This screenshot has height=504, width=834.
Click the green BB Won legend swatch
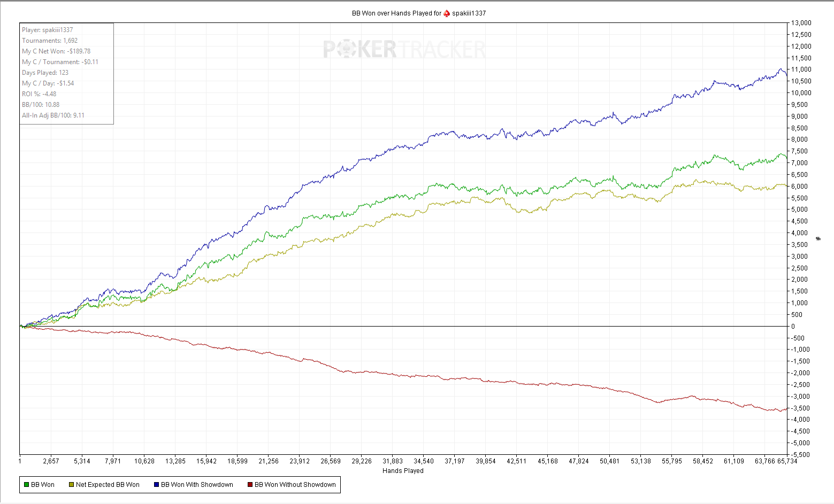click(26, 485)
